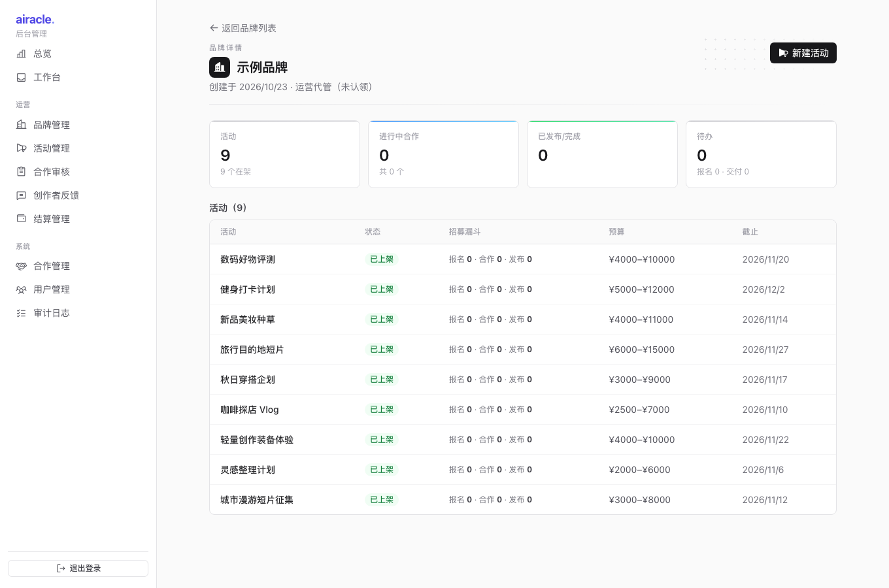Click the 创作者反馈 message icon
This screenshot has width=889, height=588.
[x=21, y=195]
